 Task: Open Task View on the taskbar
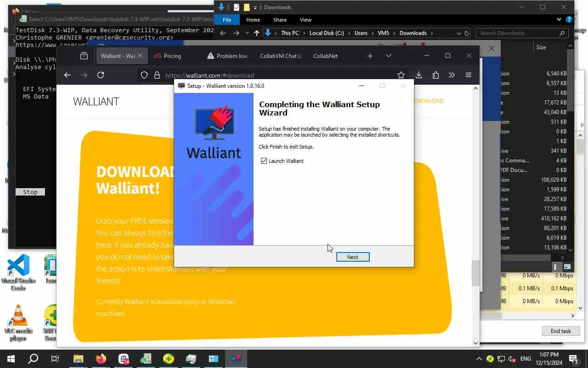coord(55,359)
